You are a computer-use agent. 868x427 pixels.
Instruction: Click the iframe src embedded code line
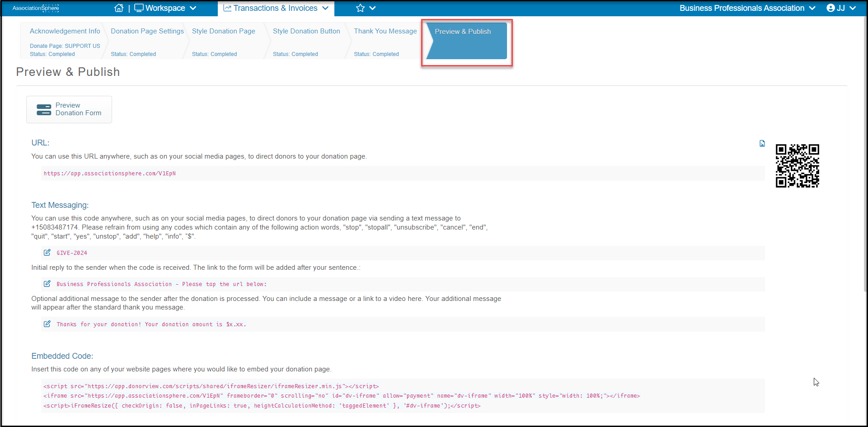pos(342,396)
